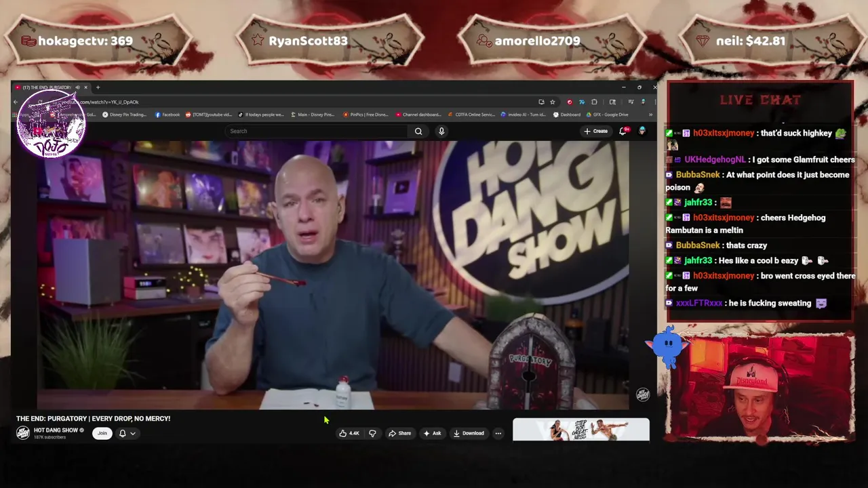Click the amorello2709 banner
Viewport: 868px width, 488px height.
pos(551,41)
